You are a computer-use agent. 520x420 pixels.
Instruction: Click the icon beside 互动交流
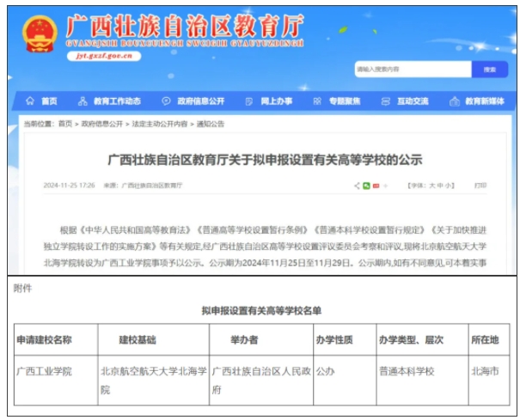coord(386,101)
